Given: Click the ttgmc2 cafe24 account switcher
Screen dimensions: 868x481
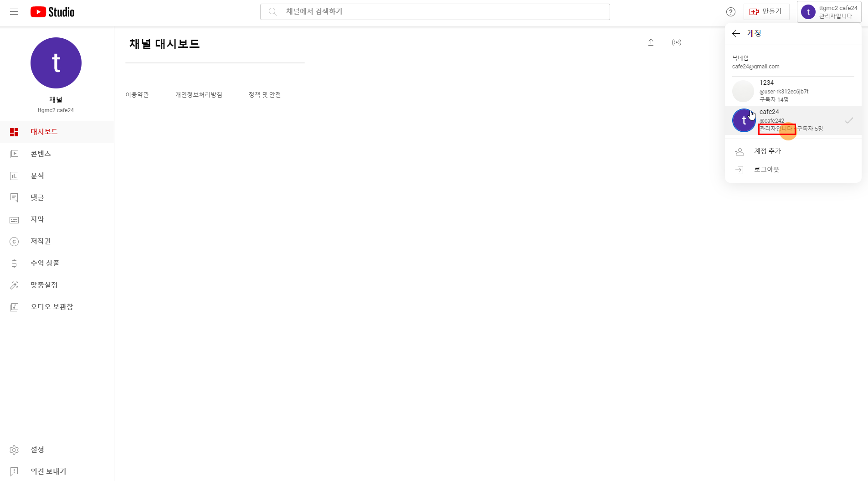Looking at the screenshot, I should (x=829, y=12).
